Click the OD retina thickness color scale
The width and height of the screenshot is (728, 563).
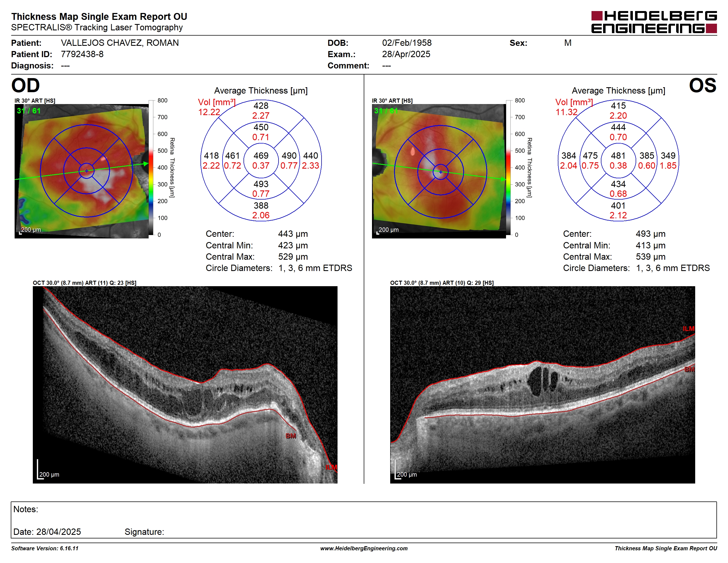click(x=151, y=168)
